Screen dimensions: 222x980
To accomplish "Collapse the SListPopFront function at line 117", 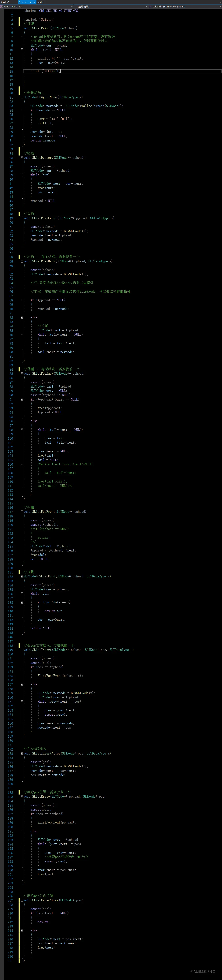I will (x=22, y=512).
